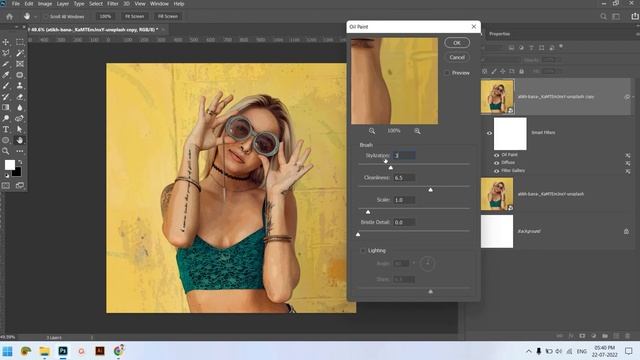The height and width of the screenshot is (360, 640).
Task: Zoom in the Oil Paint preview
Action: (417, 131)
